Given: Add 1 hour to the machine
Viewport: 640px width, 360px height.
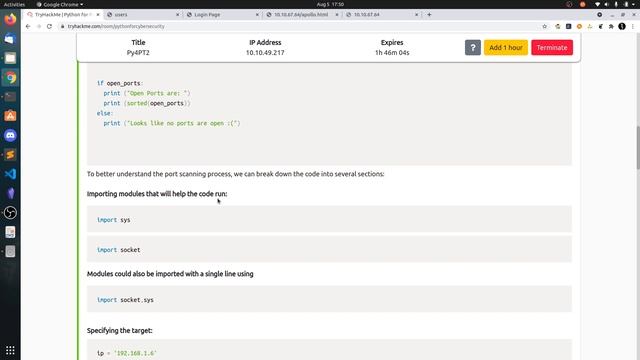Looking at the screenshot, I should pyautogui.click(x=506, y=48).
